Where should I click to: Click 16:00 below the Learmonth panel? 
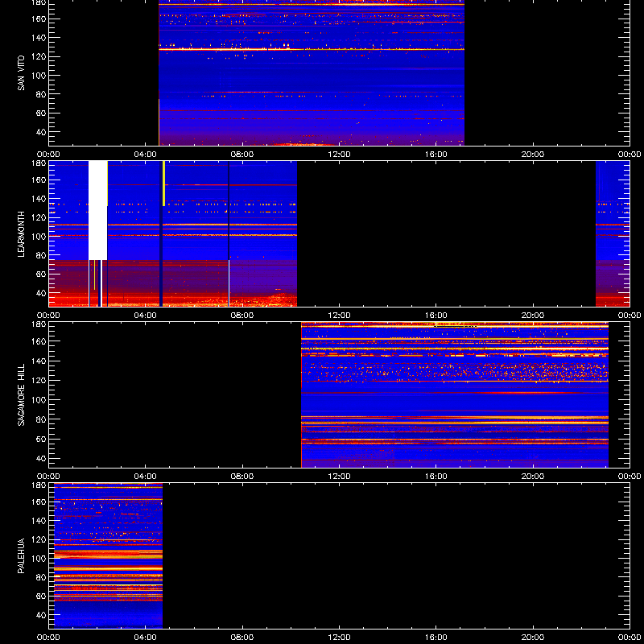(436, 316)
